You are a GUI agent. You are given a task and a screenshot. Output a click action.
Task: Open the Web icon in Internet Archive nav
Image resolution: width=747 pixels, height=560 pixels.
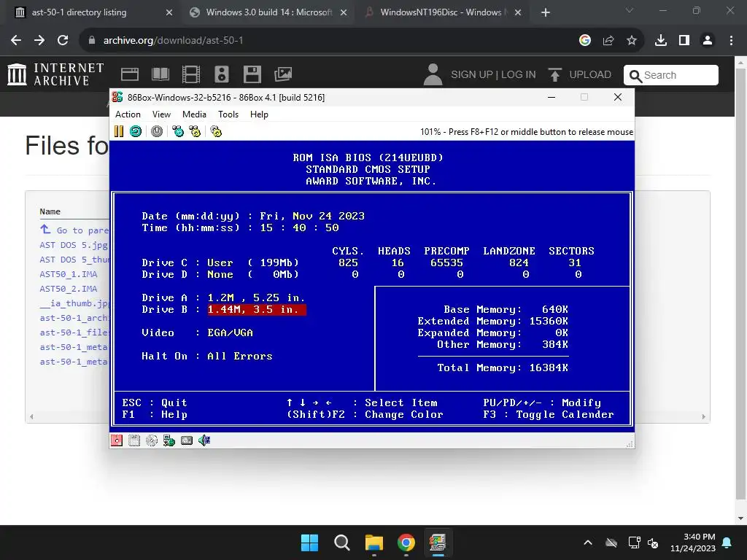pos(130,74)
